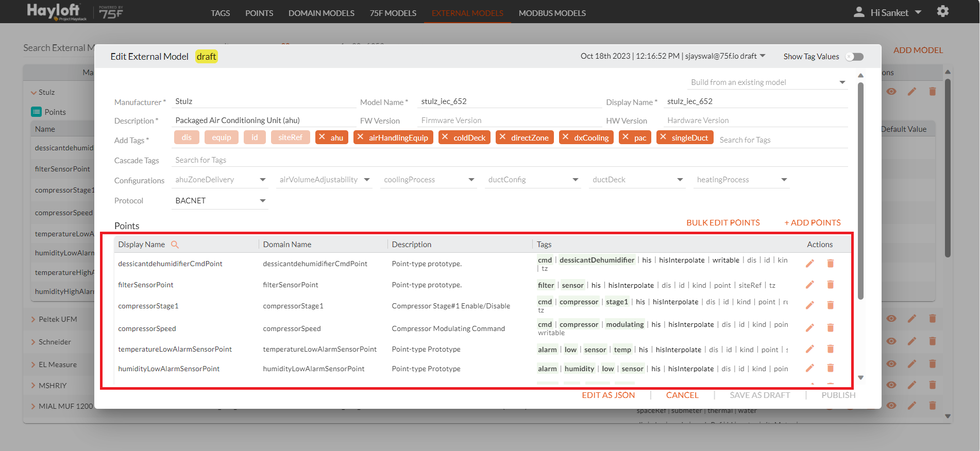
Task: Click the PUBLISH button
Action: click(838, 395)
